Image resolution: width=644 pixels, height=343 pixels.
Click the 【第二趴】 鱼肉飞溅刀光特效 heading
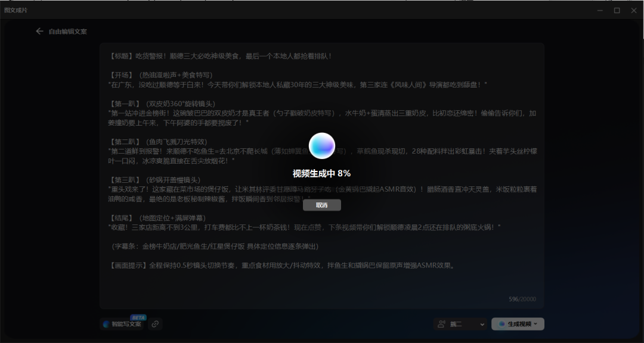(157, 142)
